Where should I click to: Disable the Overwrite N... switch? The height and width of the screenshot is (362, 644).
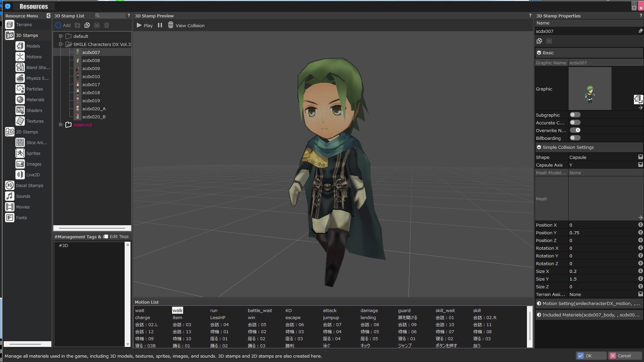(575, 130)
